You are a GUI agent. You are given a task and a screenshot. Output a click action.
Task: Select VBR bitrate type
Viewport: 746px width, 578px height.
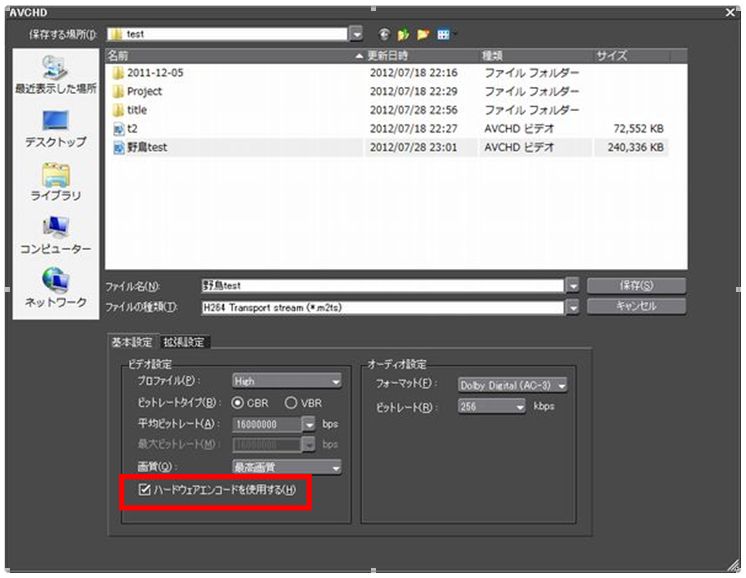291,403
